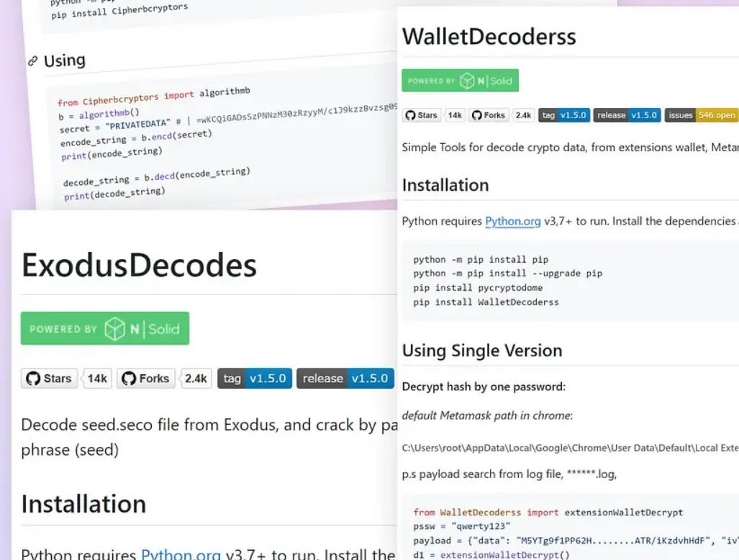Open the release v1.5.0 badge in WalletDecoderss

(627, 115)
